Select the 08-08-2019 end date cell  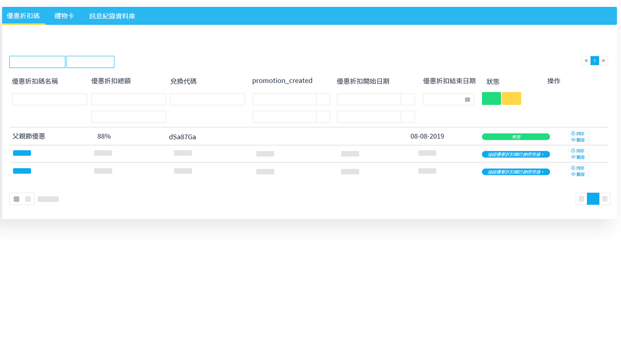[427, 136]
